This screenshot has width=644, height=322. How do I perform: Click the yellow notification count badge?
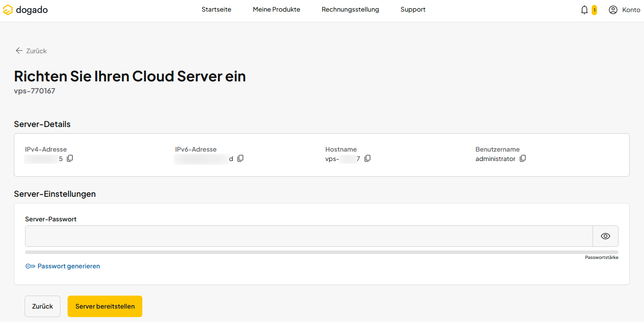click(x=594, y=10)
